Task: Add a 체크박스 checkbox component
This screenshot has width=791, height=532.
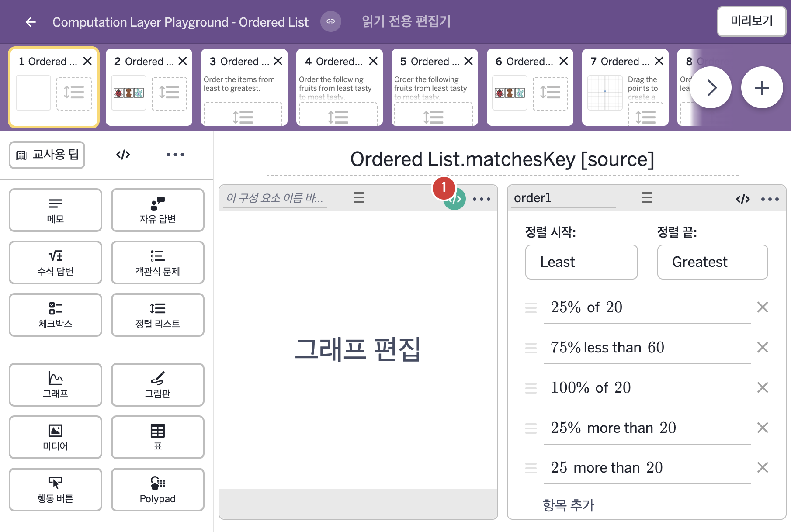Action: click(56, 315)
